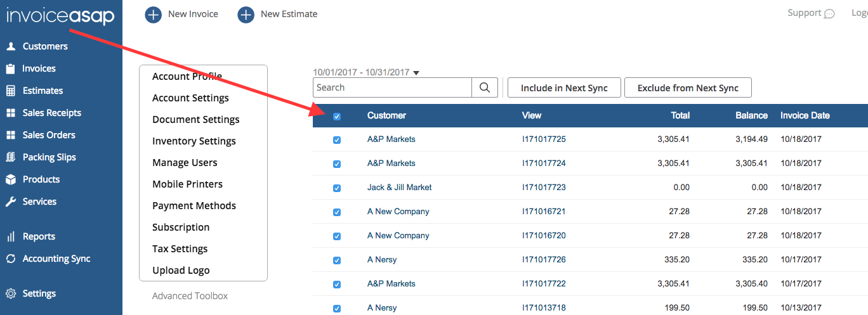Open invoice link I171017723

[x=544, y=187]
